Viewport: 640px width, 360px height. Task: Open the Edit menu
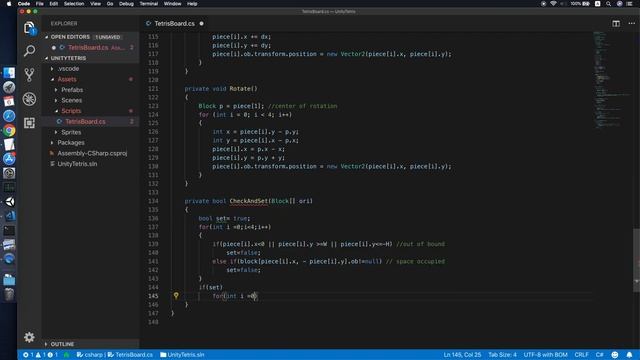coord(54,4)
